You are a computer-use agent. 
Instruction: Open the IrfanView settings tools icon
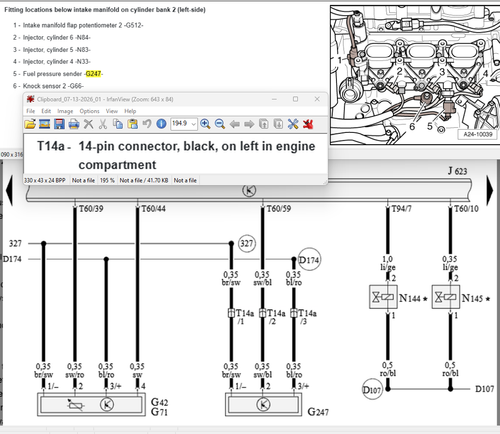tap(293, 124)
